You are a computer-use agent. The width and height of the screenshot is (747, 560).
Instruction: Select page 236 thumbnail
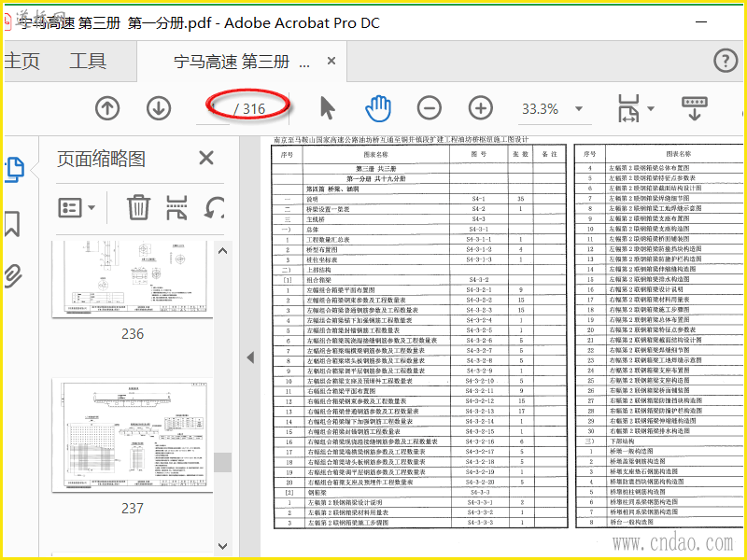(x=133, y=278)
